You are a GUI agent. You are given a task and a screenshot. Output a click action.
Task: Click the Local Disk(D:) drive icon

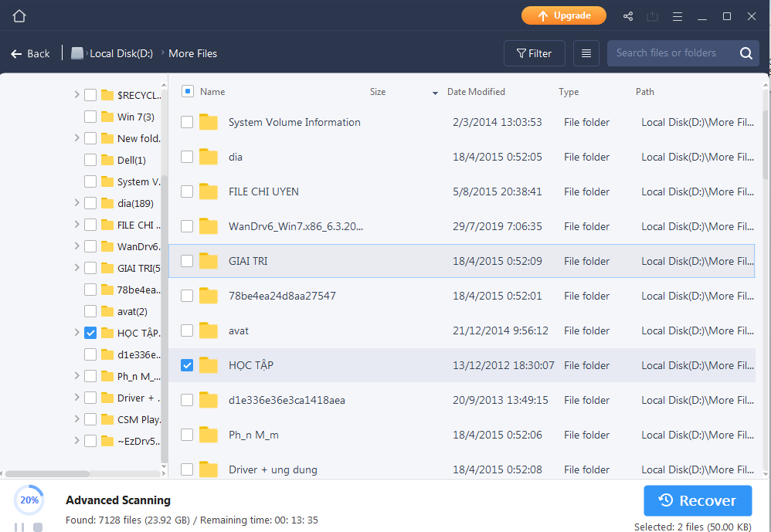[77, 53]
